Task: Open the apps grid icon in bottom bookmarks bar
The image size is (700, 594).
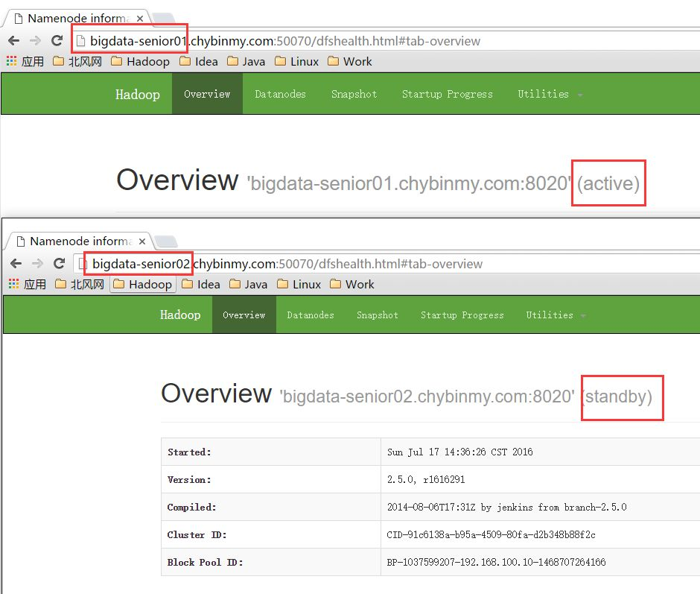Action: click(x=14, y=284)
